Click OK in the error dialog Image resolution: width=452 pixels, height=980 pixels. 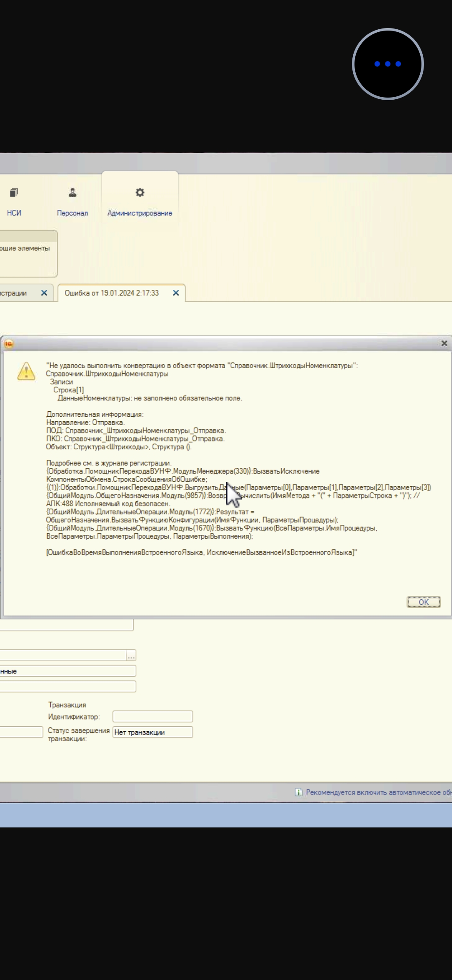pyautogui.click(x=424, y=602)
